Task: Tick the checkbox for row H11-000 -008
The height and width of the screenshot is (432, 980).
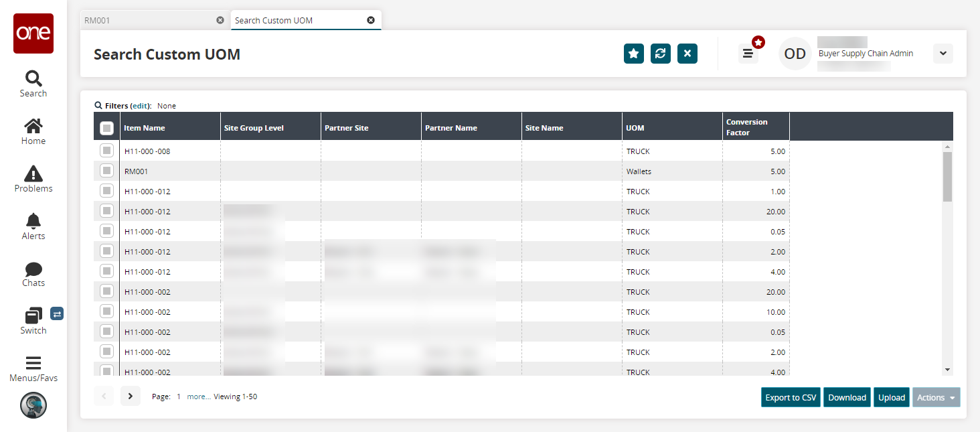Action: 106,151
